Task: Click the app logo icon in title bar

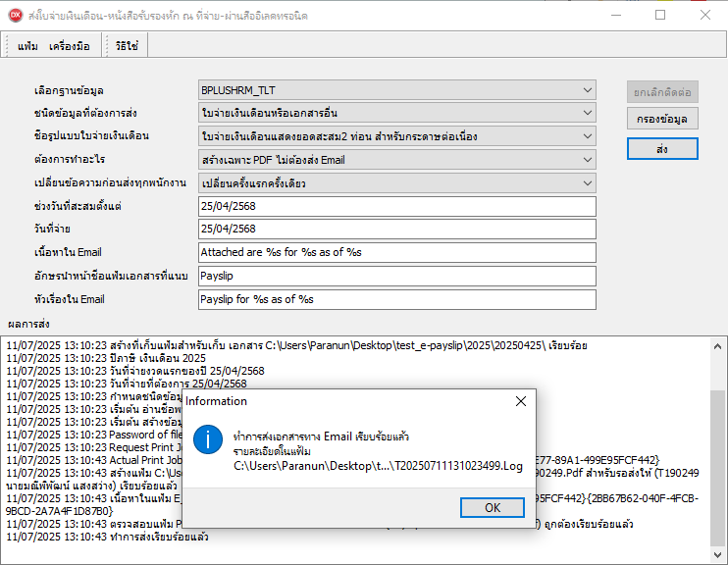Action: [x=16, y=15]
